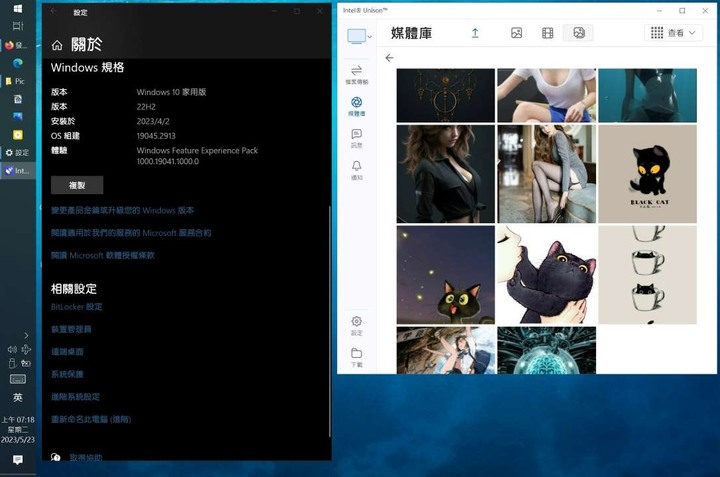Open the File Transfer section in Unison sidebar
The image size is (720, 477).
[x=356, y=75]
